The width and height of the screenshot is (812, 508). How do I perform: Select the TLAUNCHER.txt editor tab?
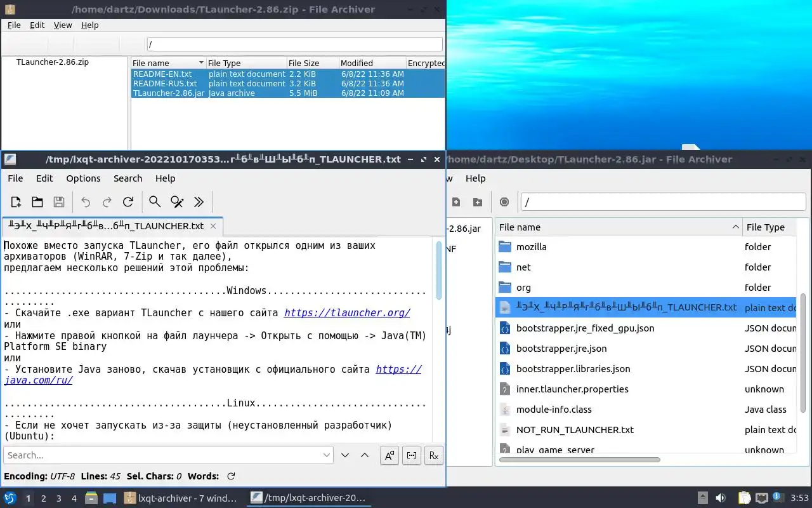click(112, 226)
